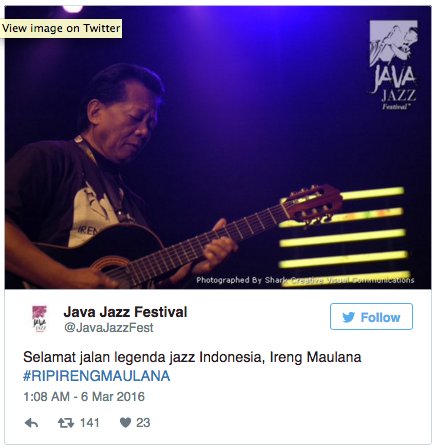
Task: Click the yellow stage light bars in the photo
Action: [x=343, y=228]
